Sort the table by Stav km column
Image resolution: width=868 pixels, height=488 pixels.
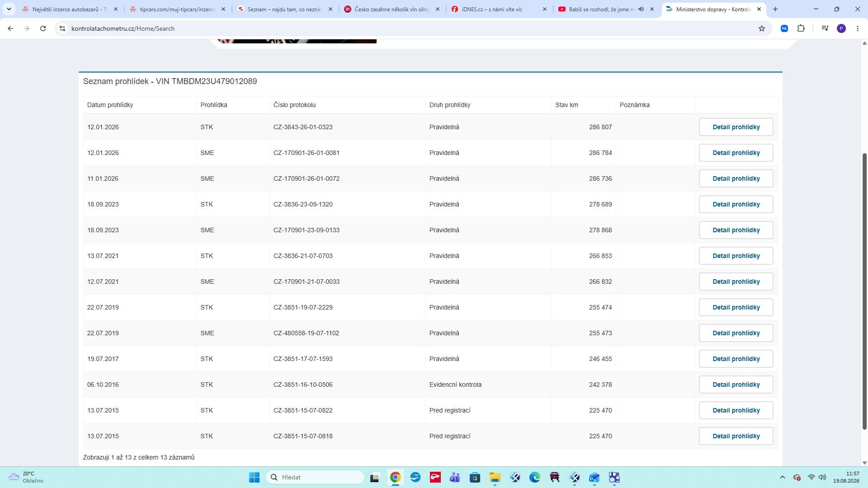point(566,105)
